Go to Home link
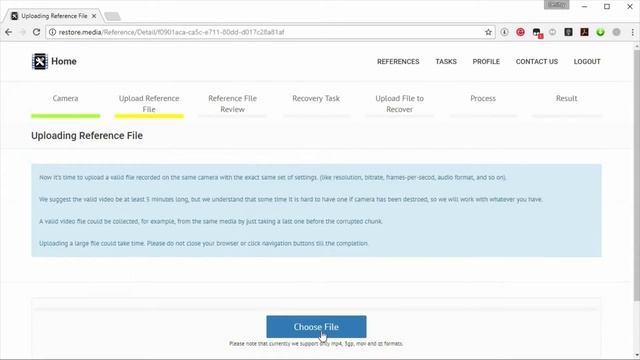Screen dimensions: 640x360 tap(64, 61)
